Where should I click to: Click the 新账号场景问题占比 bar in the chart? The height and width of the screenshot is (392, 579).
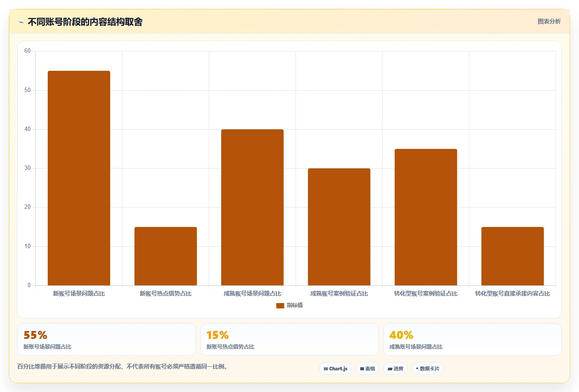coord(79,178)
